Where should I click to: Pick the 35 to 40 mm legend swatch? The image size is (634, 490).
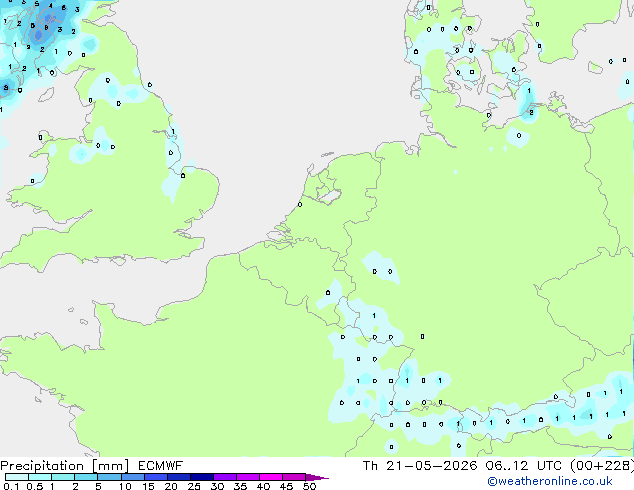(x=247, y=477)
